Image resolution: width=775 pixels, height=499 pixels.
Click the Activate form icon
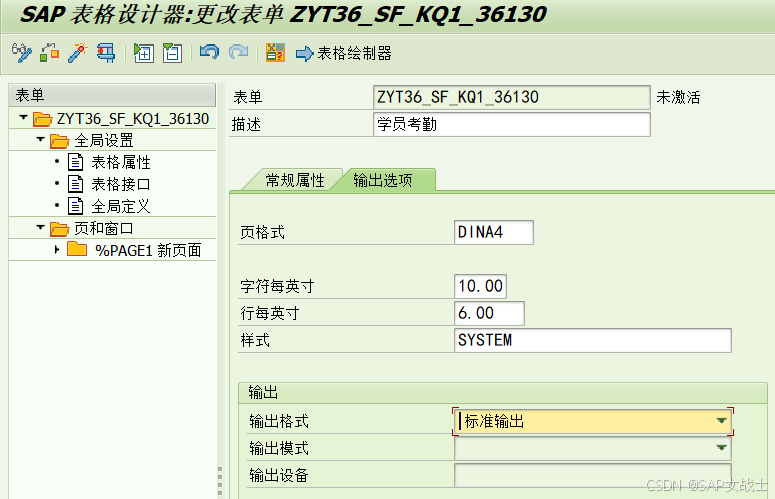point(50,52)
